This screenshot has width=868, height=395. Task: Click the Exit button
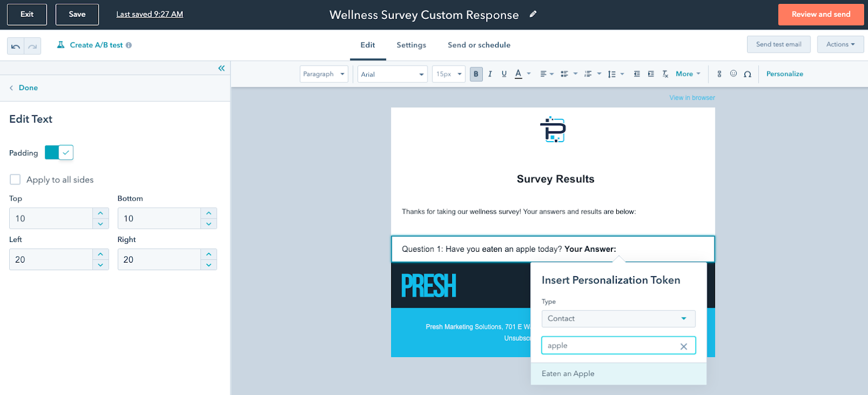(27, 15)
